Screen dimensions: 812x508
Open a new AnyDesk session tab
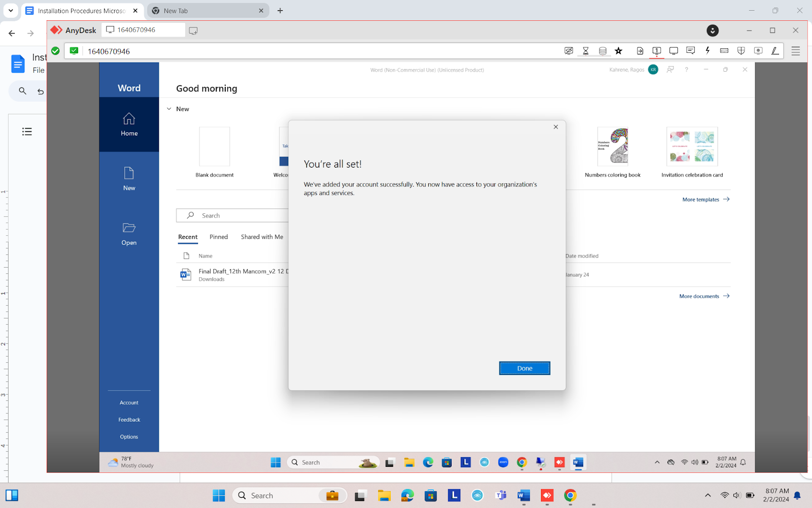coord(193,30)
